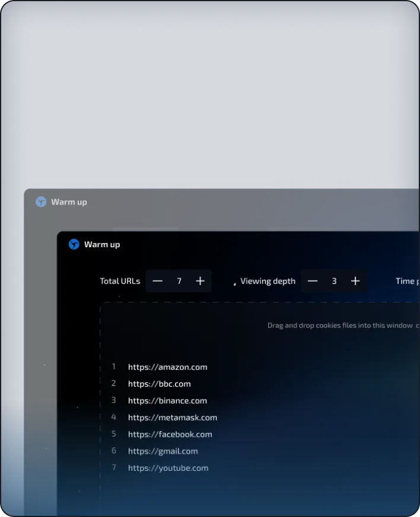Click the Drag and drop cookies files text
Screen dimensions: 420x517
(x=343, y=325)
